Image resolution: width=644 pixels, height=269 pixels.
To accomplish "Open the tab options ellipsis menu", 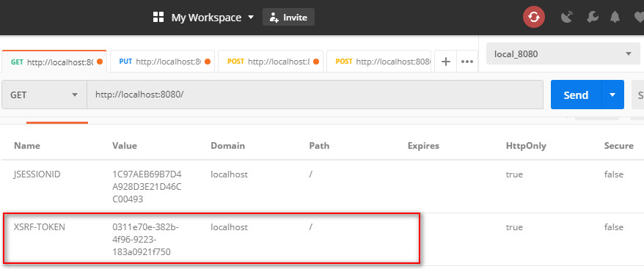I will [x=467, y=62].
